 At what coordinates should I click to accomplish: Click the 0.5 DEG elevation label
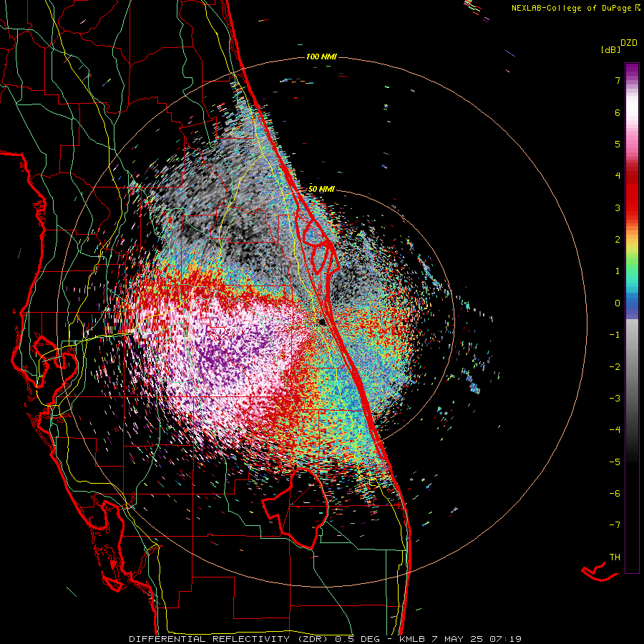[358, 639]
